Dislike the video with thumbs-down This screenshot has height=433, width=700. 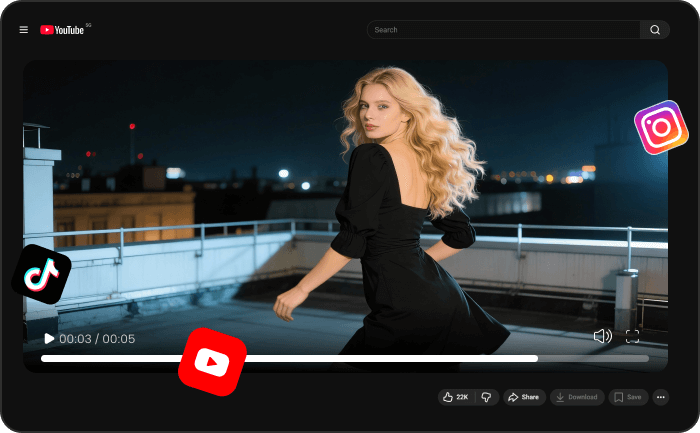pos(487,397)
